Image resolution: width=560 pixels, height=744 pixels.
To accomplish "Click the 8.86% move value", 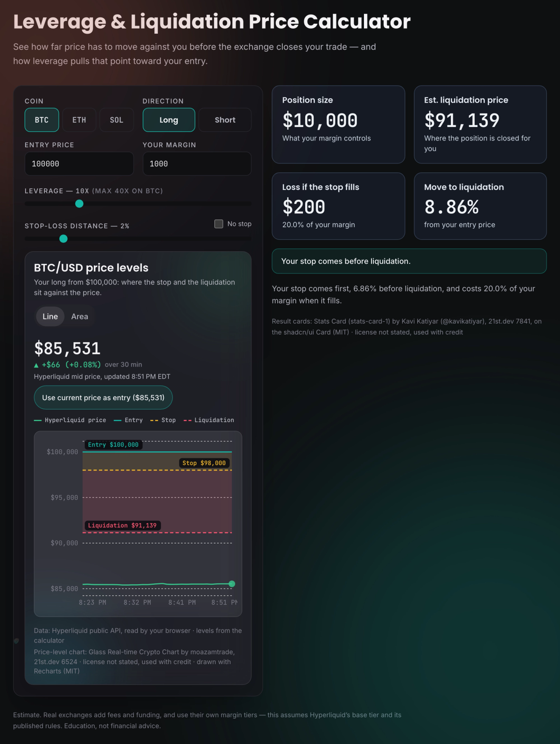I will point(452,207).
